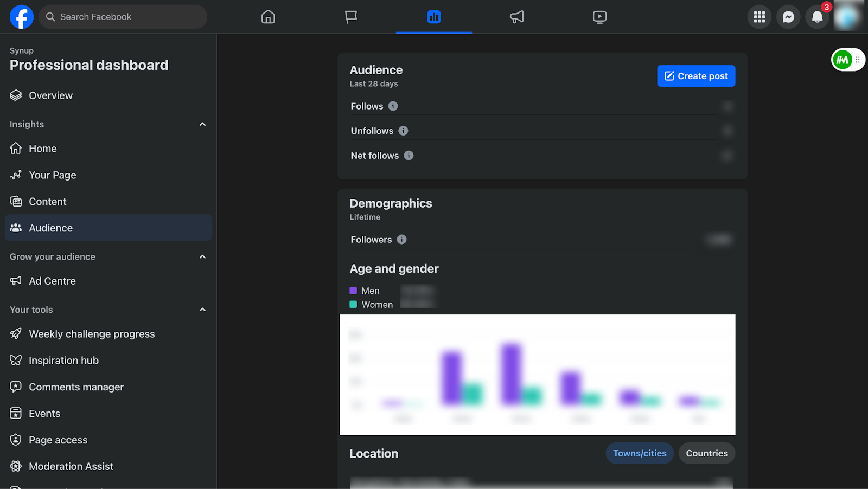
Task: Click the Demographics heading
Action: coord(391,203)
